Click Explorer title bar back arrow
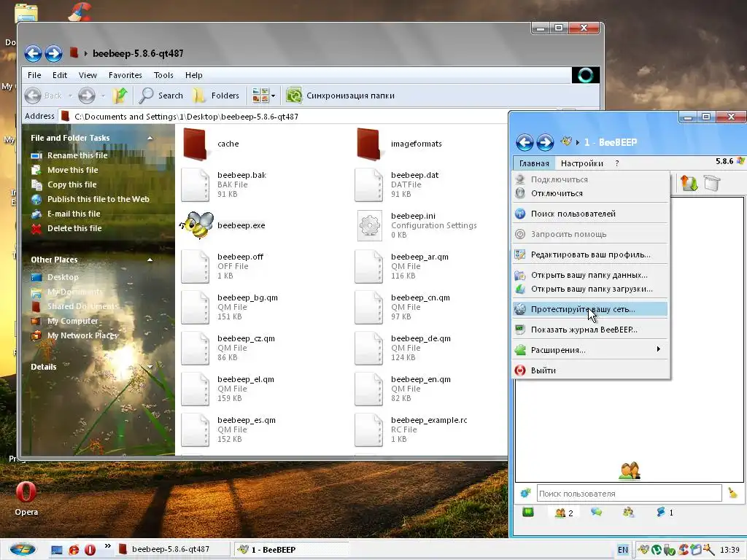The image size is (747, 560). click(x=33, y=52)
